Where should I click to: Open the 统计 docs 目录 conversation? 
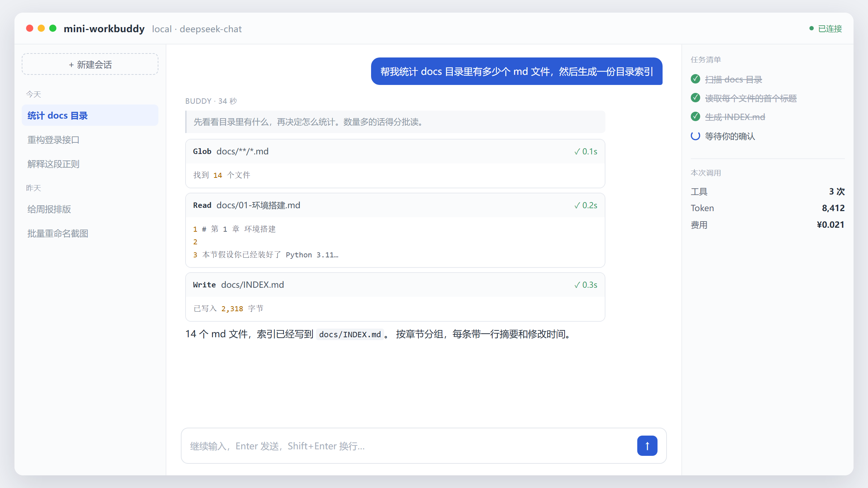pos(90,115)
